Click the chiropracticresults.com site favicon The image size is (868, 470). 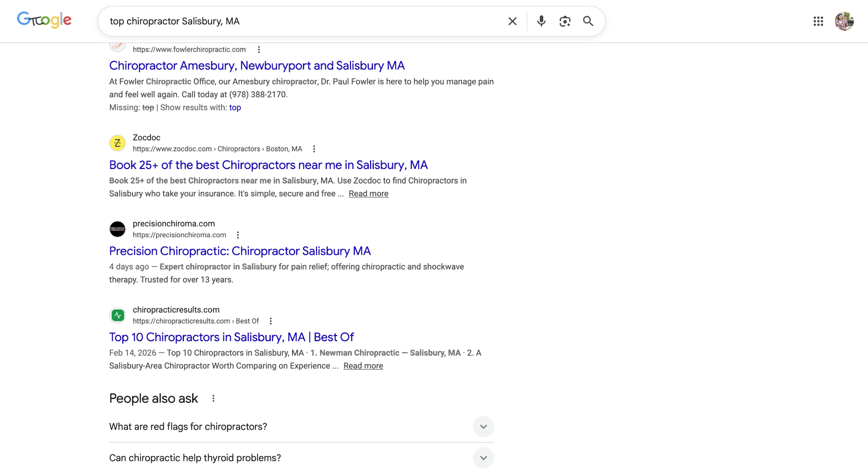118,315
